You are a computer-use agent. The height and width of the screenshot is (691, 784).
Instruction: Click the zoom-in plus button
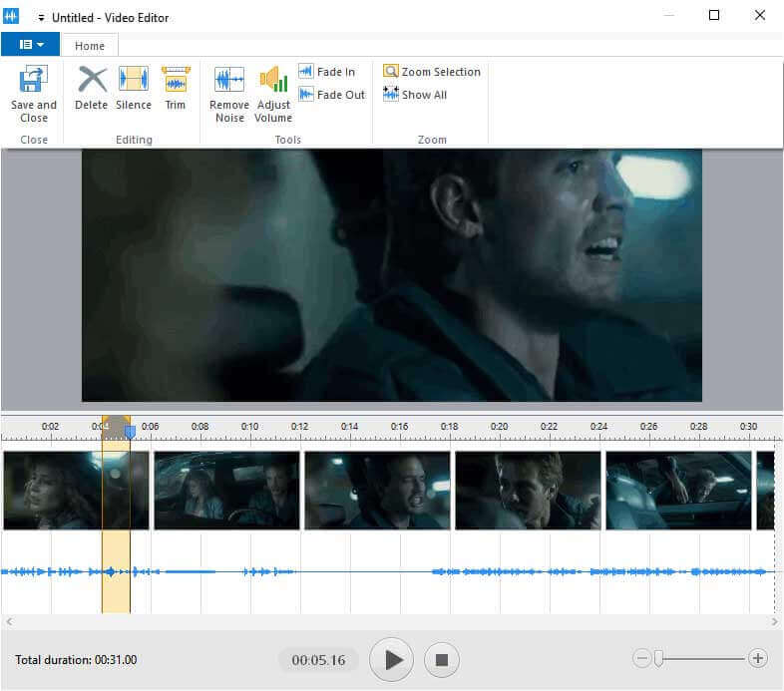coord(758,658)
